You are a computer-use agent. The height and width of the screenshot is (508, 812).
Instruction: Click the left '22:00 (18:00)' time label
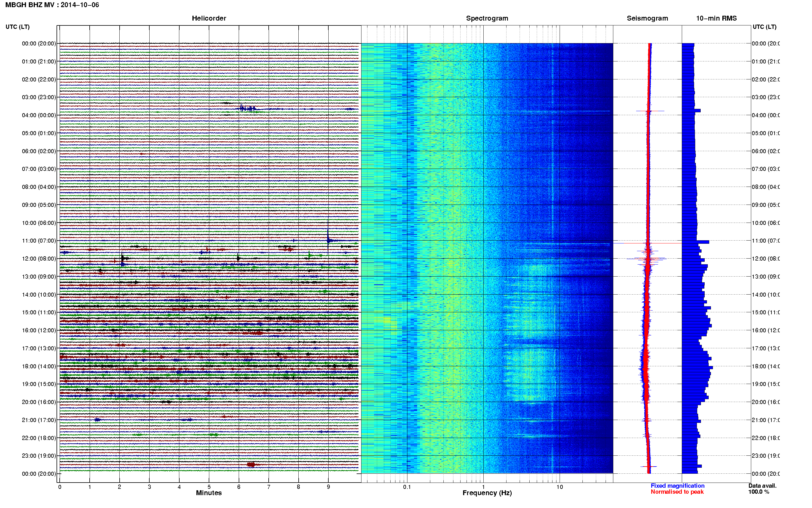39,438
